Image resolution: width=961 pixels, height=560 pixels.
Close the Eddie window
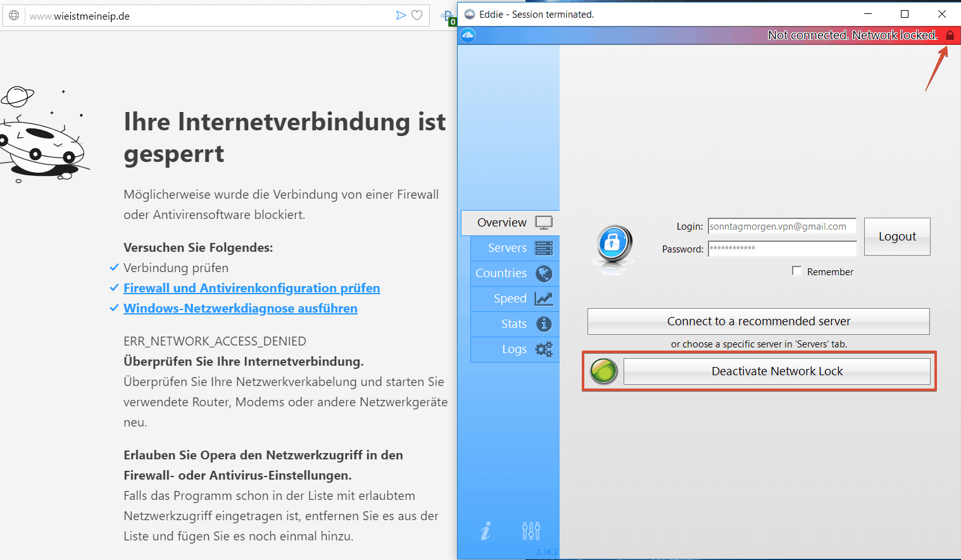942,14
